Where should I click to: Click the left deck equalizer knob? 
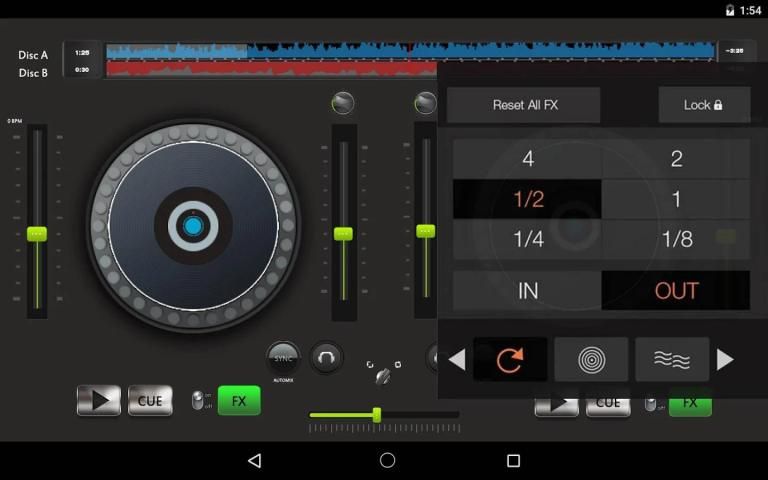pyautogui.click(x=343, y=103)
